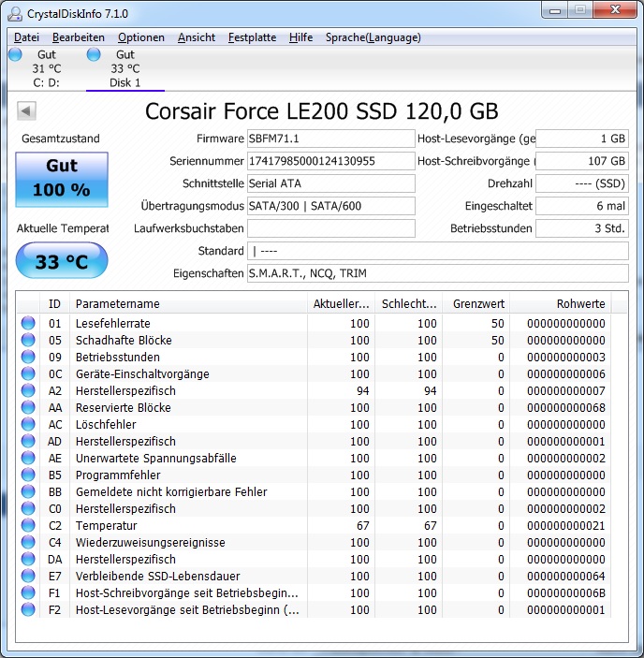Image resolution: width=644 pixels, height=658 pixels.
Task: Click raw value 000000000068 of Reservierte Blöcke
Action: (x=566, y=407)
